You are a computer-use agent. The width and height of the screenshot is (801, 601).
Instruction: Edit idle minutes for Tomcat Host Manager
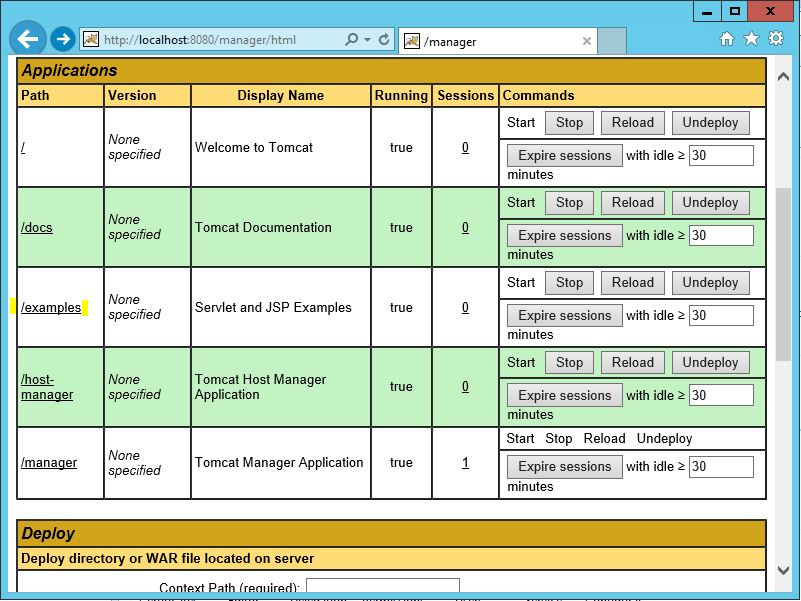[721, 396]
